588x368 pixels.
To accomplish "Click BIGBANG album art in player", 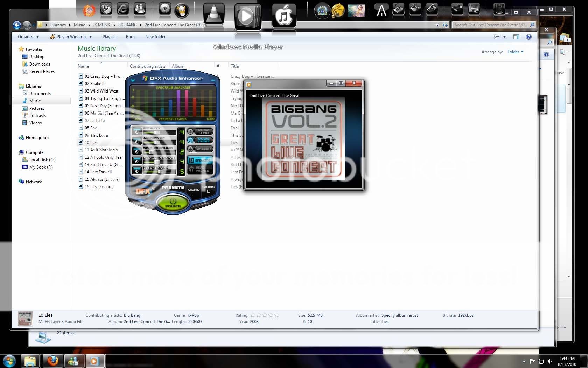I will (304, 139).
